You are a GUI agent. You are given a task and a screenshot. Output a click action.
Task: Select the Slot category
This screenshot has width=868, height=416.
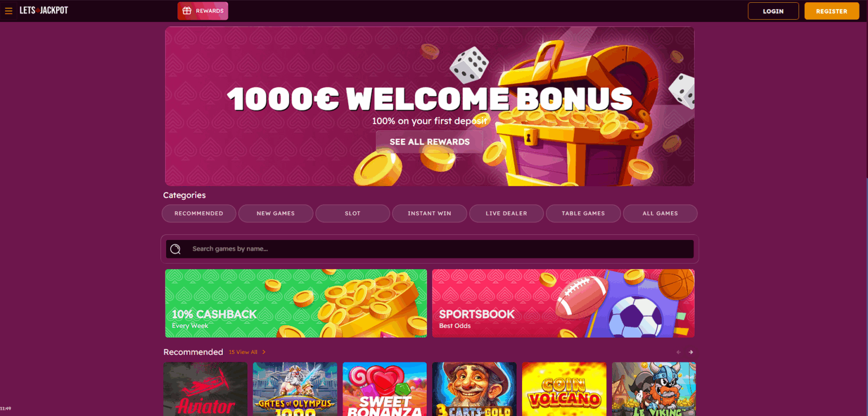click(353, 213)
